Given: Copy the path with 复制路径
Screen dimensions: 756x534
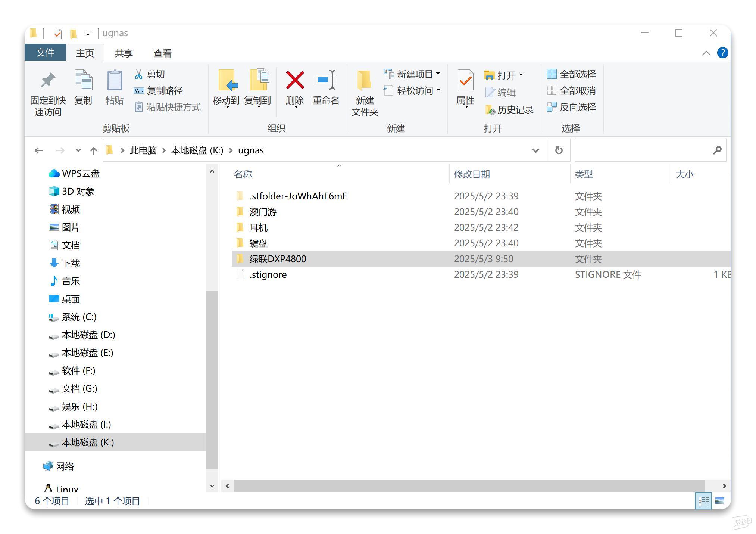Looking at the screenshot, I should click(x=158, y=91).
